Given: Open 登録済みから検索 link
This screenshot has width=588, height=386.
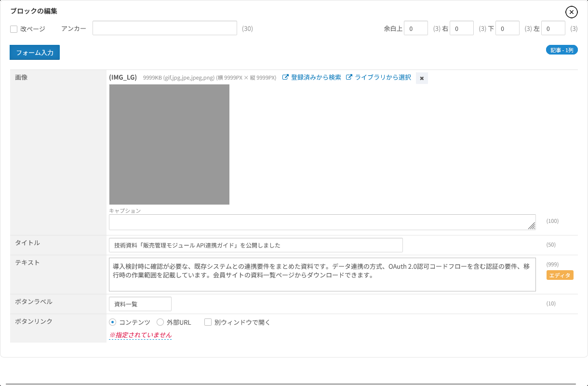Looking at the screenshot, I should (312, 77).
